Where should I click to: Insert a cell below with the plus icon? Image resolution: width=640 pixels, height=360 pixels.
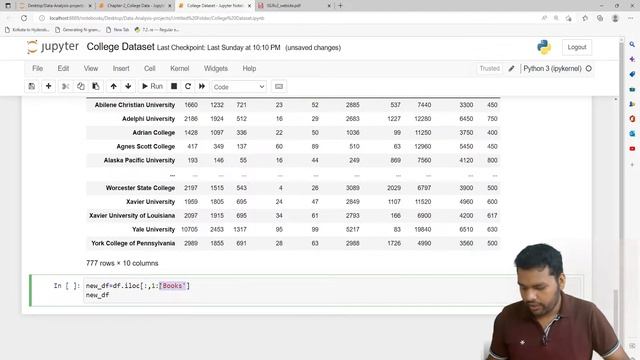point(48,87)
